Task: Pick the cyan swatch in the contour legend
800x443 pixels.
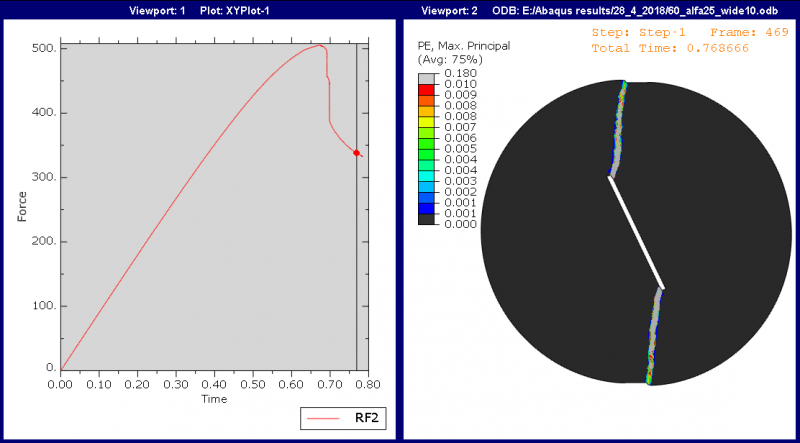Action: click(x=426, y=181)
